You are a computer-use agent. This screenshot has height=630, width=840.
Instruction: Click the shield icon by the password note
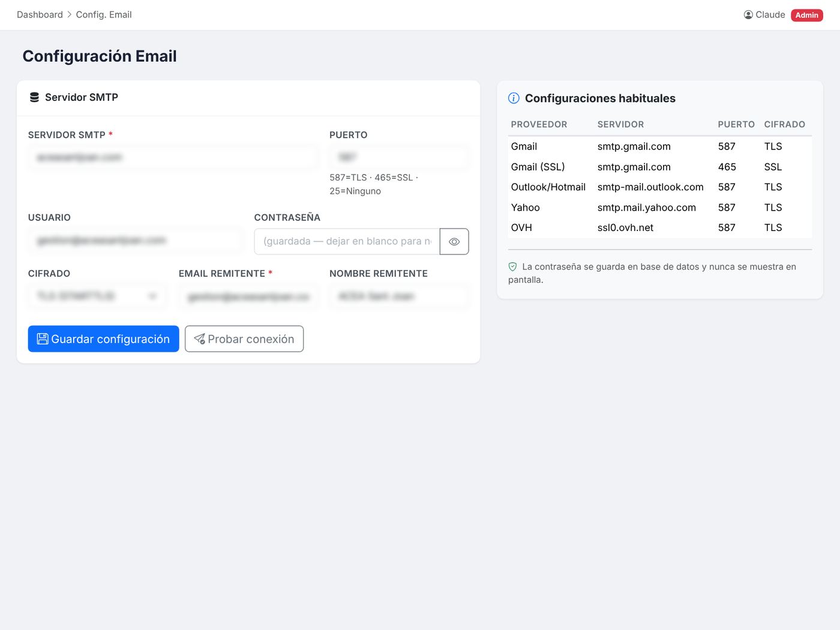click(x=512, y=267)
